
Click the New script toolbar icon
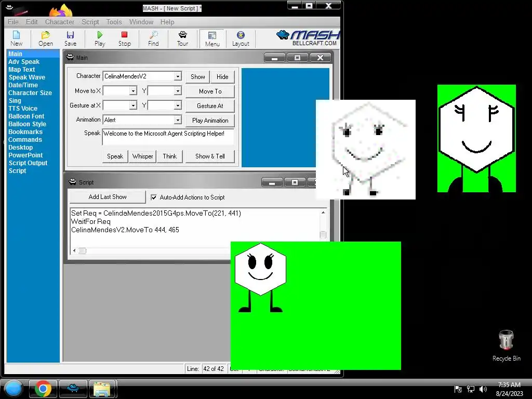click(x=16, y=38)
